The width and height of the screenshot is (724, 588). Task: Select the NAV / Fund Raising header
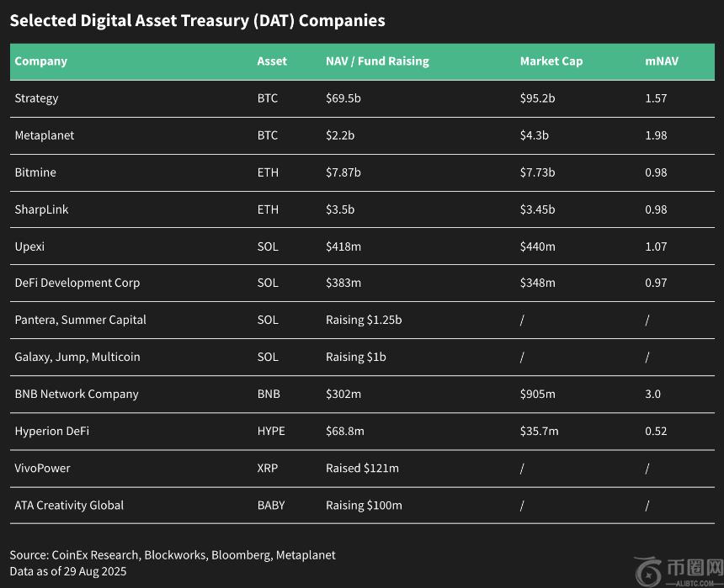[377, 61]
